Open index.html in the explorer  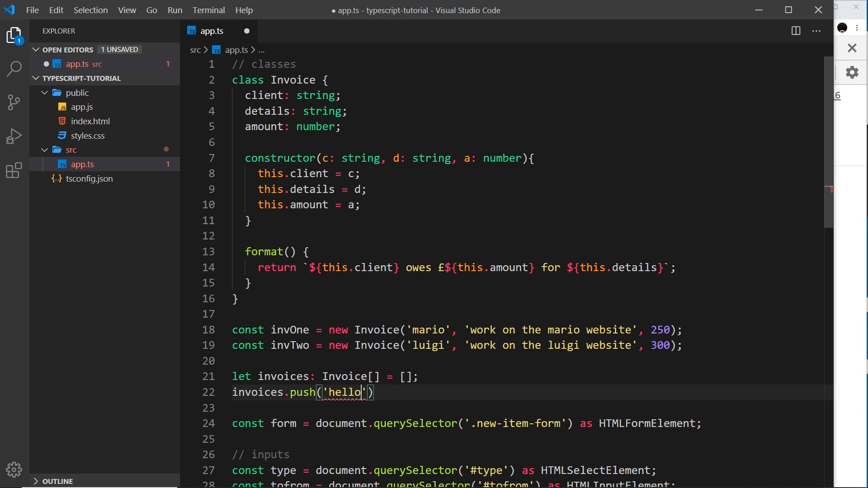tap(90, 121)
